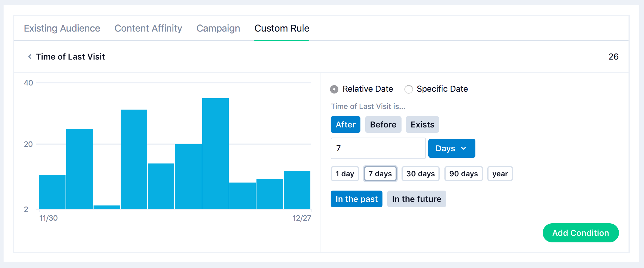
Task: Select the In the future option
Action: click(x=416, y=199)
